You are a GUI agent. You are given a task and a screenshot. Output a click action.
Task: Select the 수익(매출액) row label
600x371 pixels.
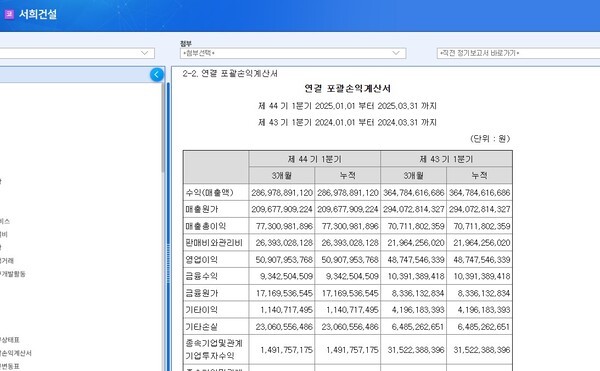click(x=209, y=192)
